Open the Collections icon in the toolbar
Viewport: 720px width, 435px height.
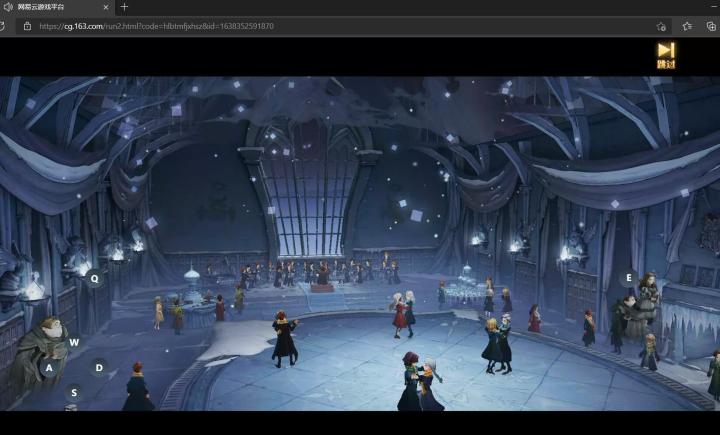[711, 26]
